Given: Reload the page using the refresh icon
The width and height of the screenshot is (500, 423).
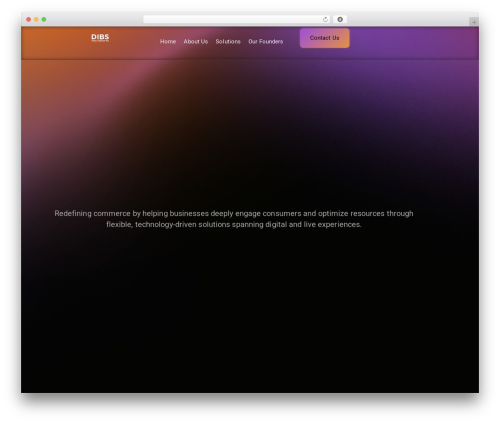Looking at the screenshot, I should coord(325,19).
